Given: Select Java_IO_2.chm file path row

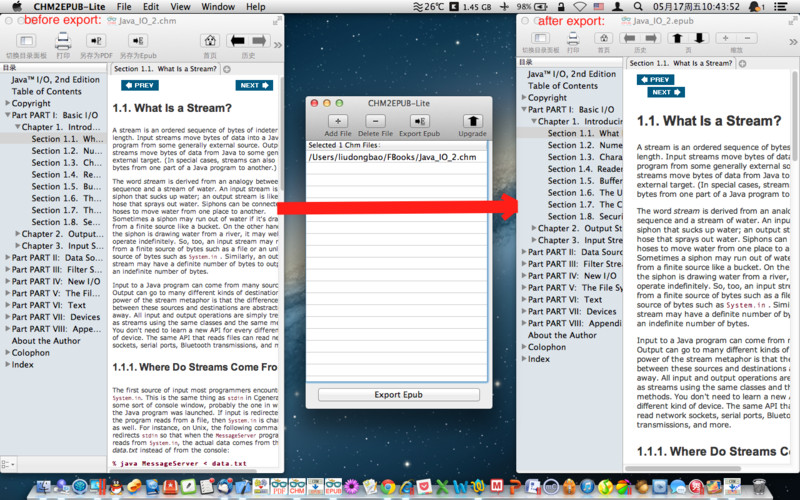Looking at the screenshot, I should 396,157.
